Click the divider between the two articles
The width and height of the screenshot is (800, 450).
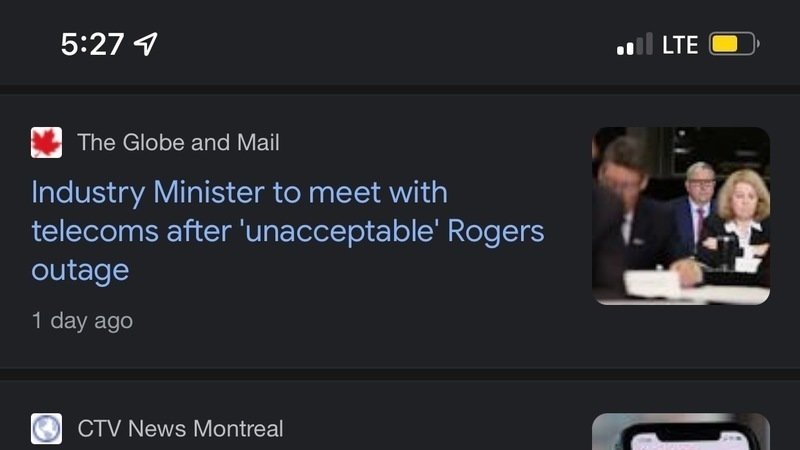click(x=400, y=373)
